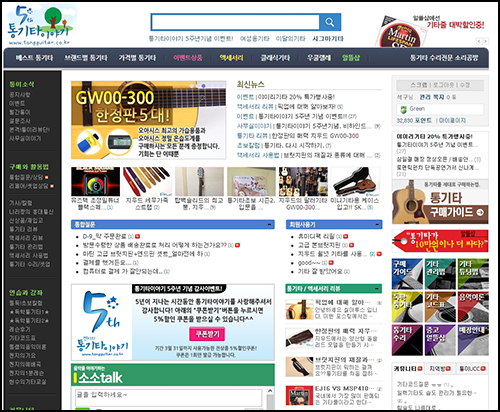Open teal 기타 관리법 tile icon
Viewport: 500px width, 412px height.
coord(440,274)
